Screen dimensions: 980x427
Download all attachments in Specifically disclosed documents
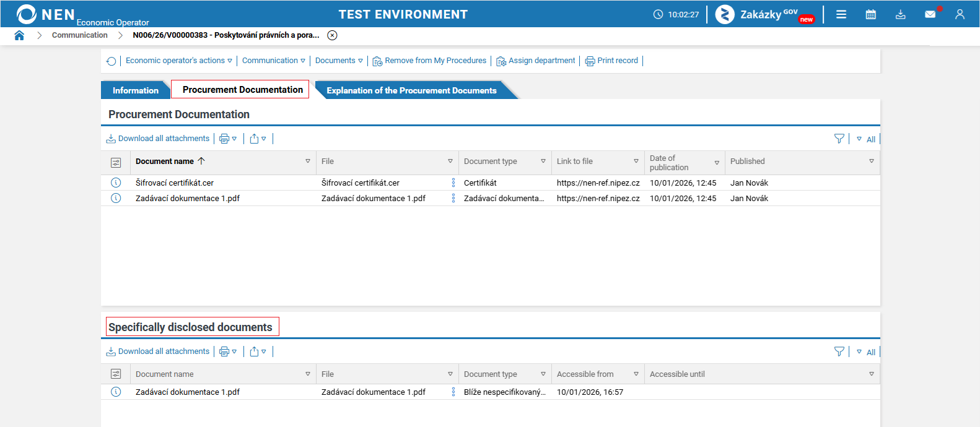tap(158, 352)
